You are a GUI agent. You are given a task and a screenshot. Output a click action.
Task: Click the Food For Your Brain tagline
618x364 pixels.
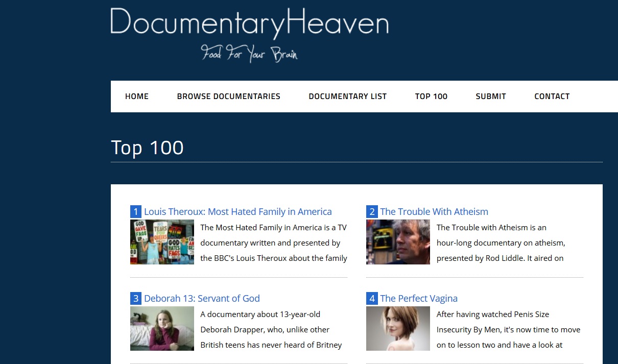click(249, 53)
